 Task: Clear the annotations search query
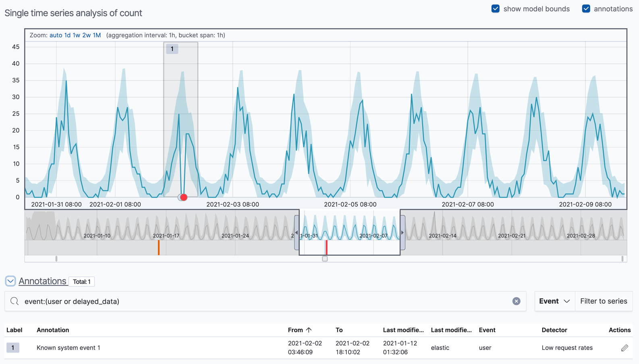(x=516, y=301)
